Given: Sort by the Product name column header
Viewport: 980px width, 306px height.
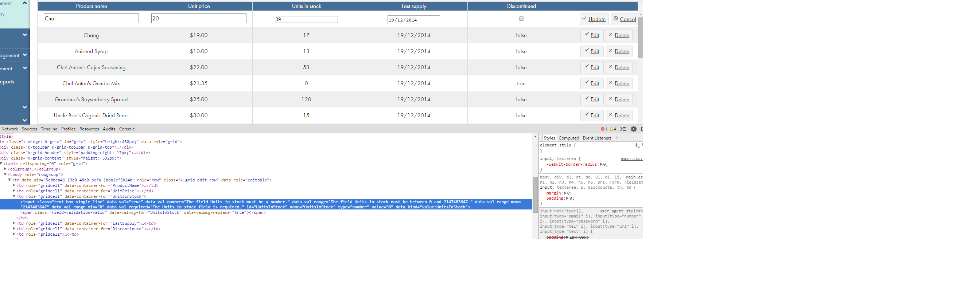Looking at the screenshot, I should tap(91, 6).
